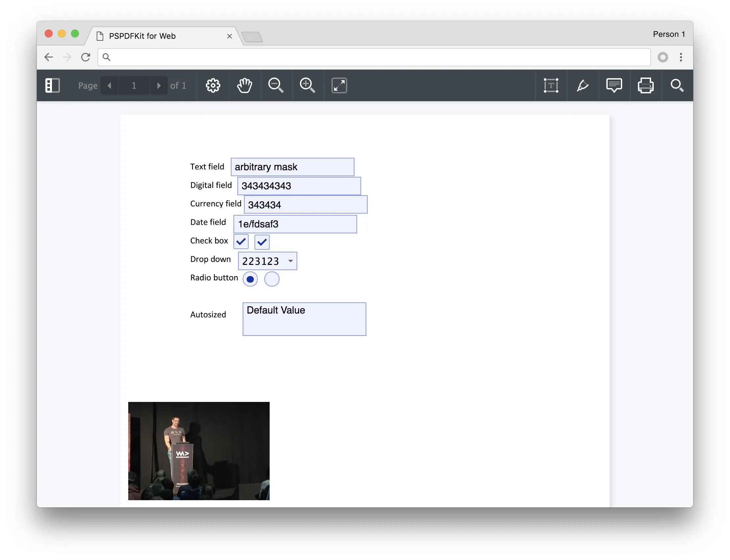The width and height of the screenshot is (730, 560).
Task: Activate the pan hand tool
Action: [x=244, y=86]
